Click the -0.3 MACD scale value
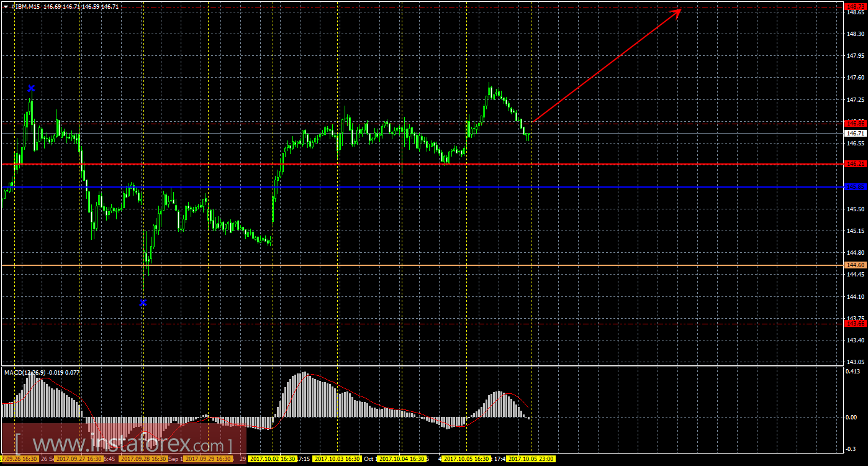This screenshot has height=466, width=868. click(852, 449)
